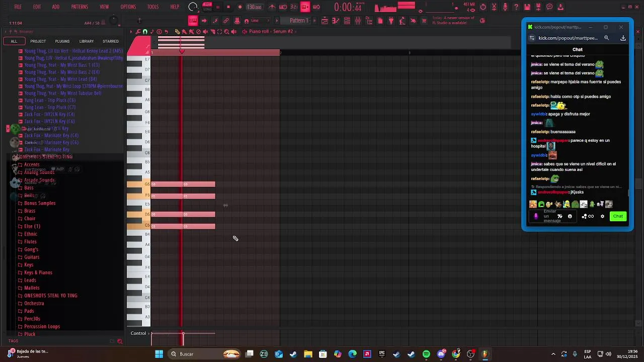Toggle loop recording icon
Image resolution: width=644 pixels, height=362 pixels.
[316, 7]
